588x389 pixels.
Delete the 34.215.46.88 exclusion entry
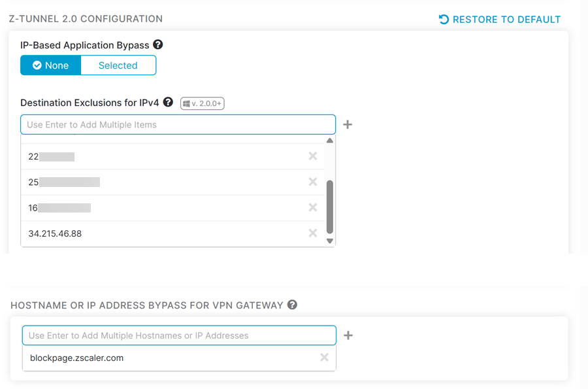click(313, 233)
